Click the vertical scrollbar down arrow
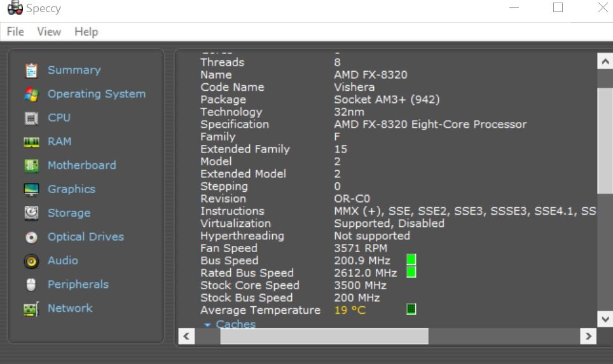The height and width of the screenshot is (364, 613). (605, 319)
